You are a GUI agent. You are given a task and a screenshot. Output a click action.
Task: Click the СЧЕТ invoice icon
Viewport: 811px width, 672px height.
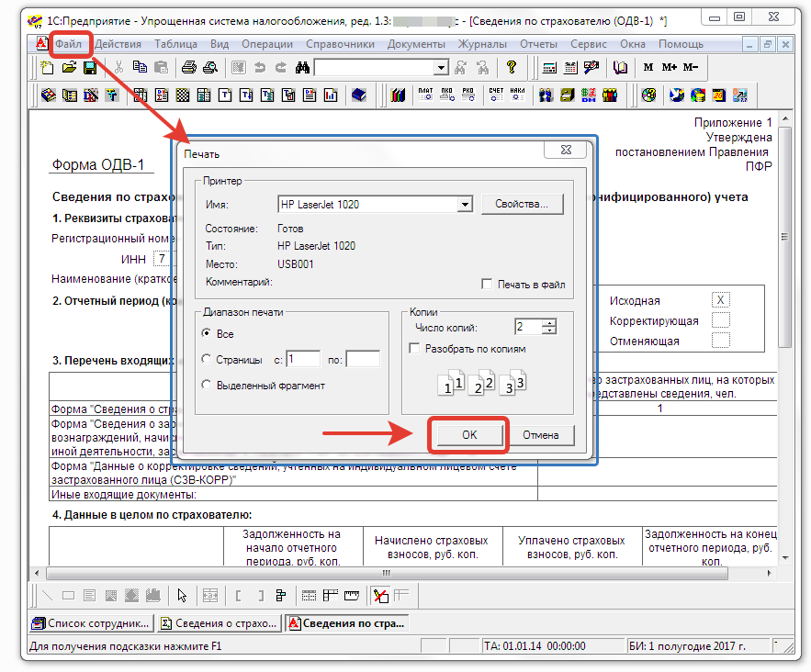496,95
